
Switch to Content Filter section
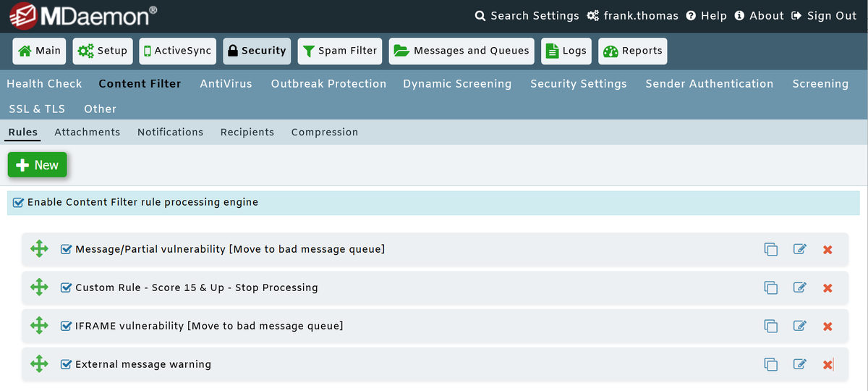pyautogui.click(x=140, y=84)
